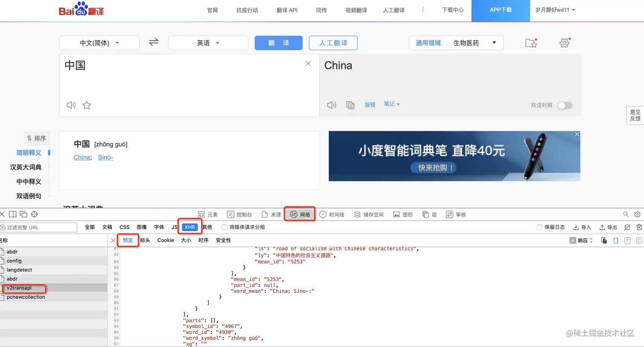Expand the 生物医药 domain dropdown

pos(475,43)
